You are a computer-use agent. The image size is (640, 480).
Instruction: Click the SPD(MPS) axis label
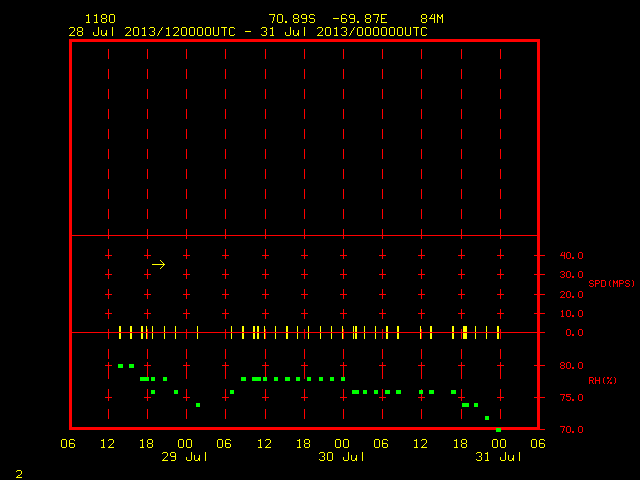[x=611, y=283]
